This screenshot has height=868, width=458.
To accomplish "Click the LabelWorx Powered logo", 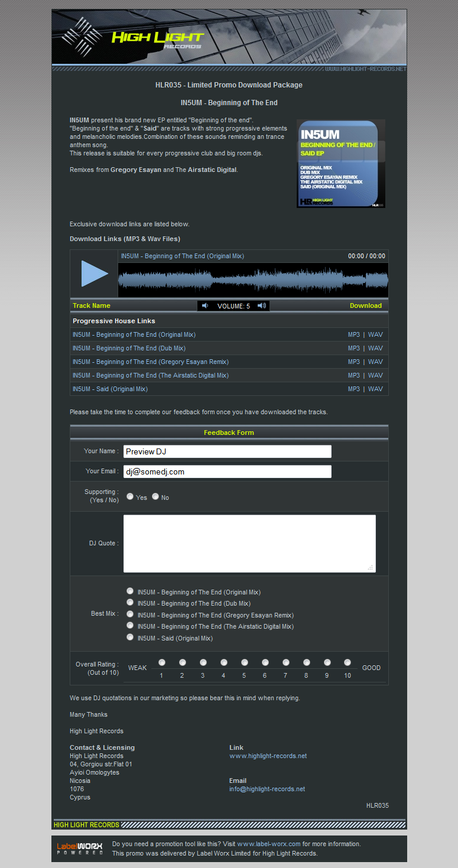I will pyautogui.click(x=80, y=849).
